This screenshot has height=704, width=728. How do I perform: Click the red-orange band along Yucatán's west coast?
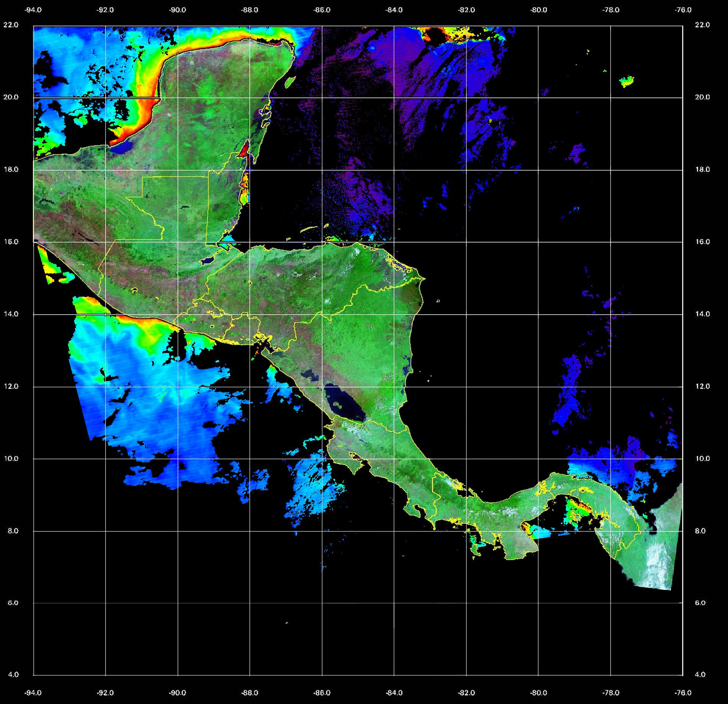pos(145,111)
